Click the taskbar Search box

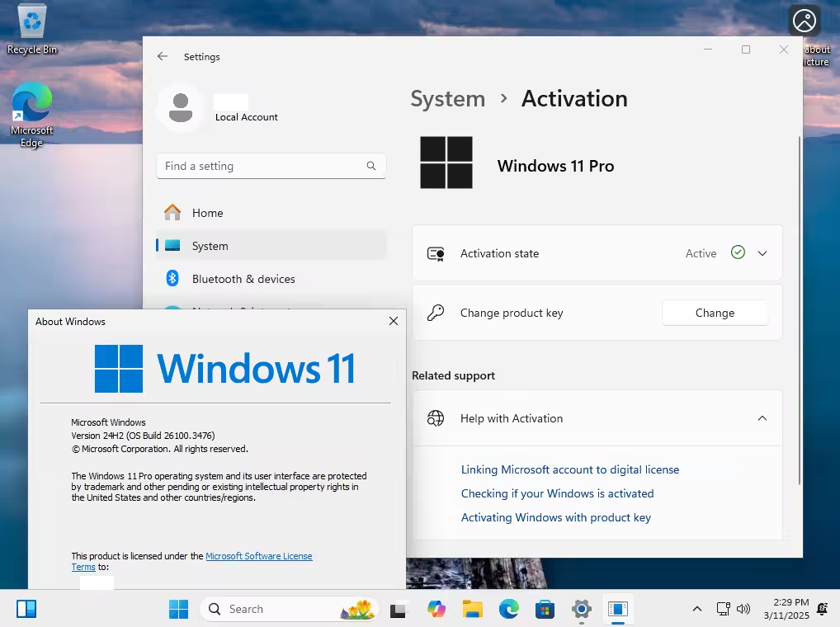coord(290,609)
